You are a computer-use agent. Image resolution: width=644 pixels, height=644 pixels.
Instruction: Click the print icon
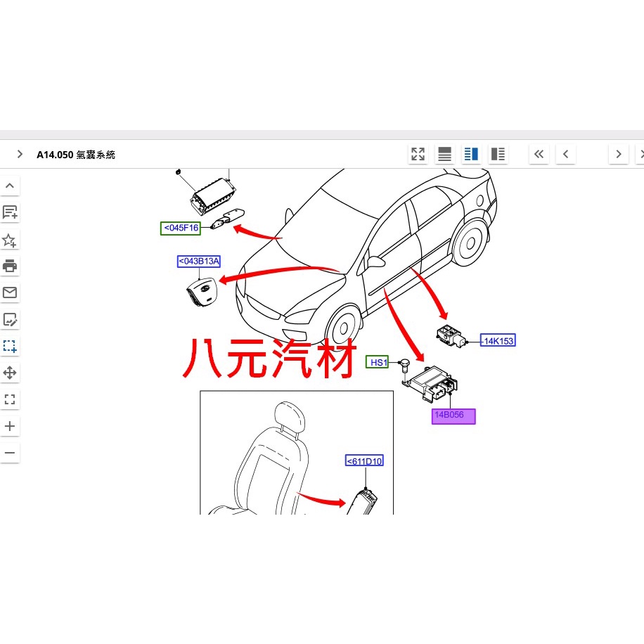10,266
